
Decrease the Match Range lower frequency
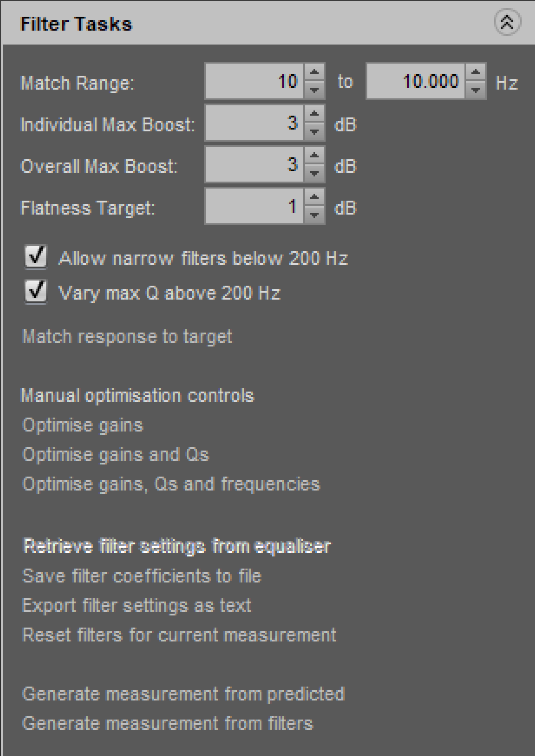coord(314,89)
